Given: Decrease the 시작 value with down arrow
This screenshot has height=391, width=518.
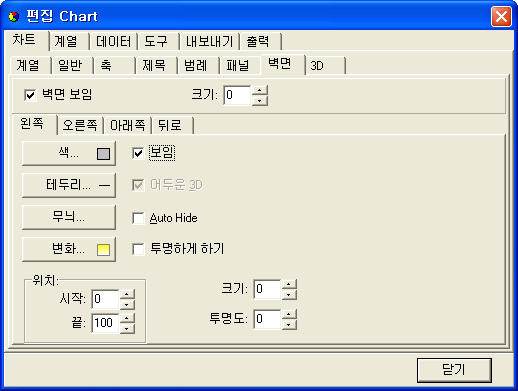Looking at the screenshot, I should 127,304.
